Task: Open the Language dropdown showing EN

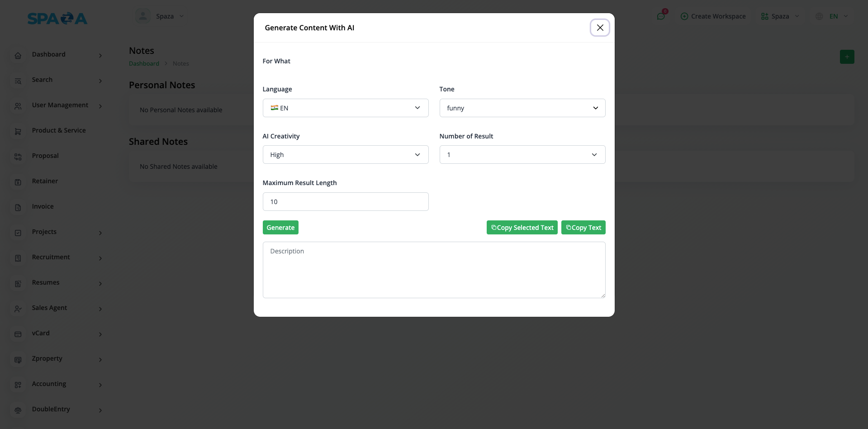Action: click(345, 108)
